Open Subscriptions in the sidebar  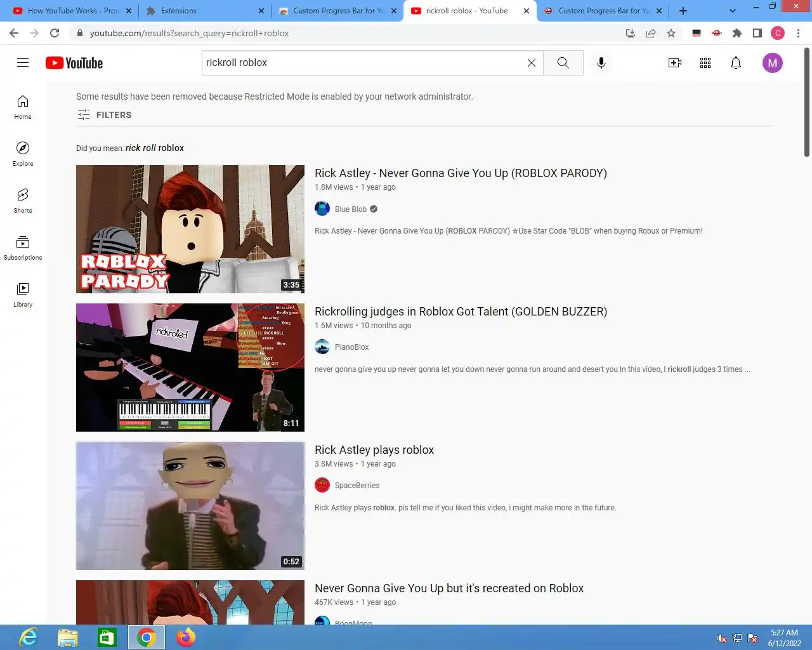click(23, 248)
